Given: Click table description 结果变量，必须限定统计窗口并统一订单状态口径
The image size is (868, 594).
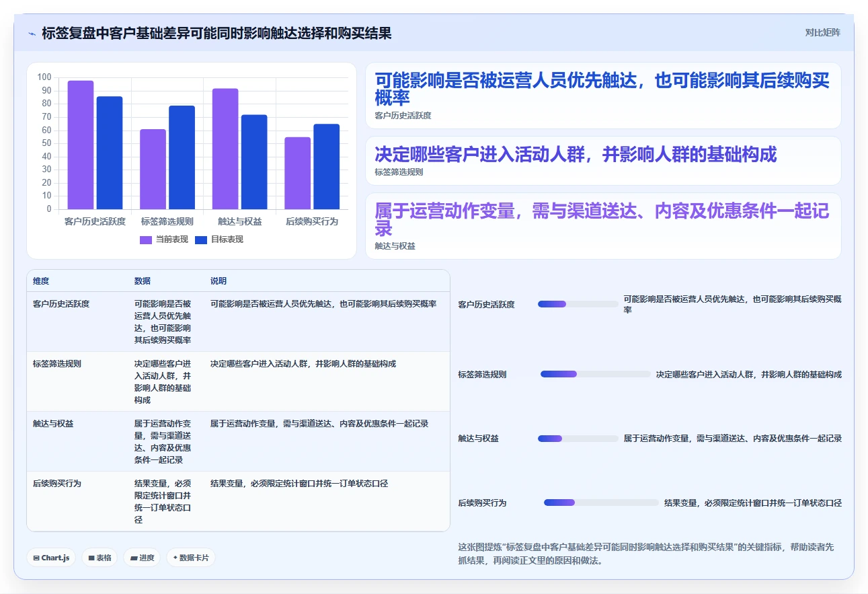Looking at the screenshot, I should 299,484.
